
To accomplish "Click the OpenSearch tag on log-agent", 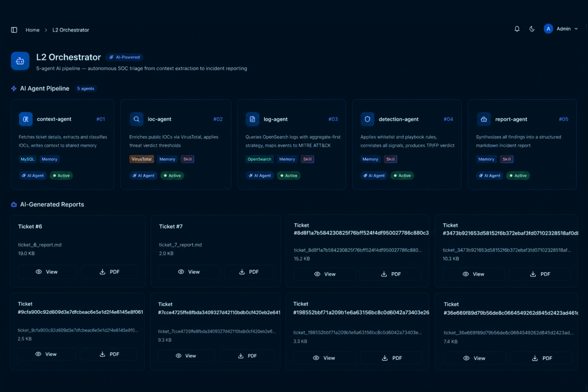I will click(x=259, y=159).
